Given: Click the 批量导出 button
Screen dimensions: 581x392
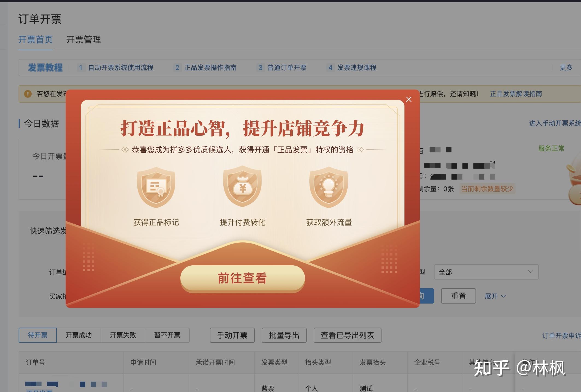Looking at the screenshot, I should tap(284, 335).
